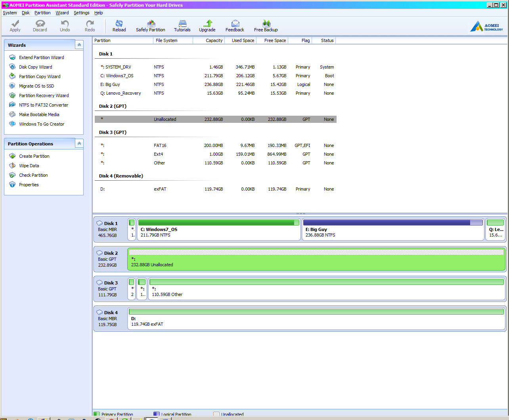Open the Safely Partition tool
Viewport: 509px width, 420px height.
[x=151, y=24]
